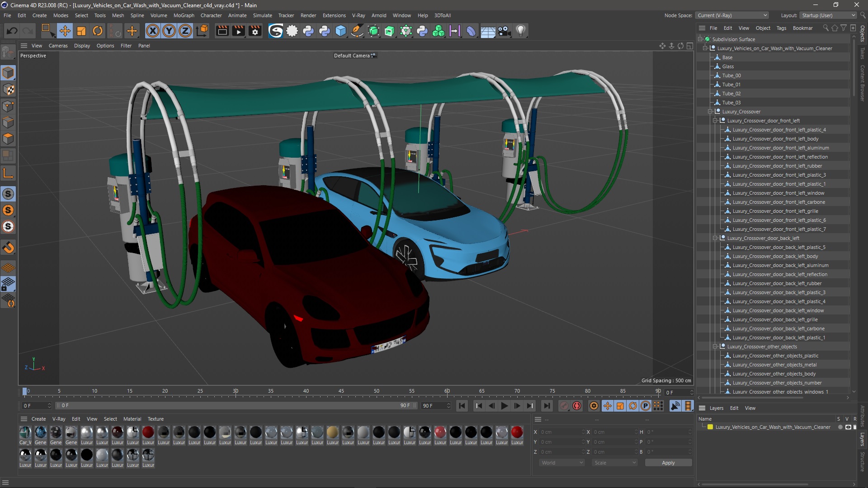This screenshot has width=868, height=488.
Task: Select the Scale tool
Action: [x=81, y=31]
